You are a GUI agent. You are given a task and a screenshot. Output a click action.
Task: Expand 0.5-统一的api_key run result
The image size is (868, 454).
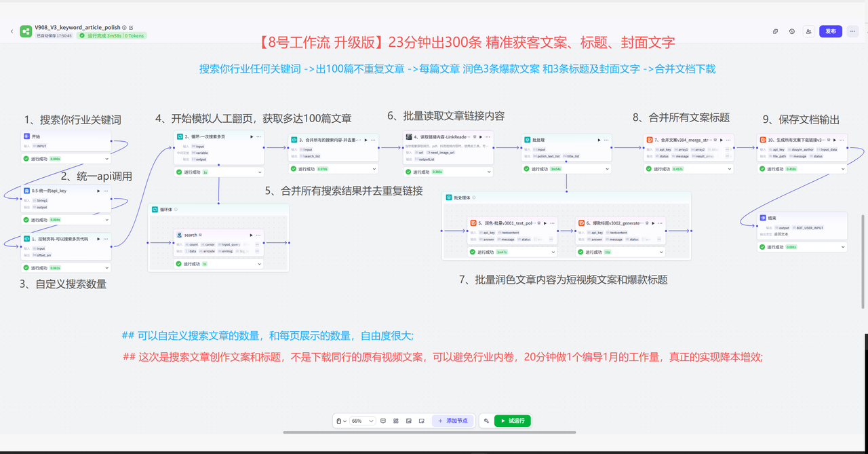pyautogui.click(x=106, y=220)
